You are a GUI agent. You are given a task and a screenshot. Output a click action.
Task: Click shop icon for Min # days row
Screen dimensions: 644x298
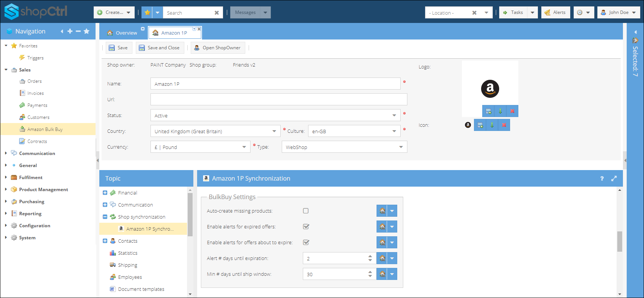(x=382, y=274)
